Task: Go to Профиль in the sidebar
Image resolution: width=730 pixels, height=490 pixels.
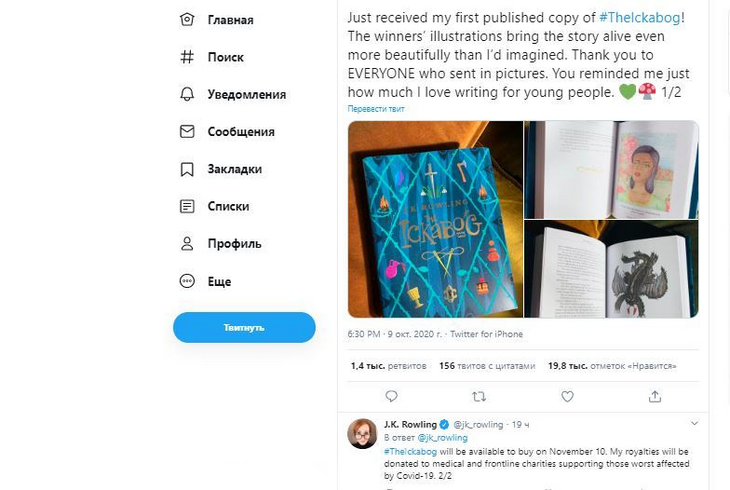Action: (233, 244)
